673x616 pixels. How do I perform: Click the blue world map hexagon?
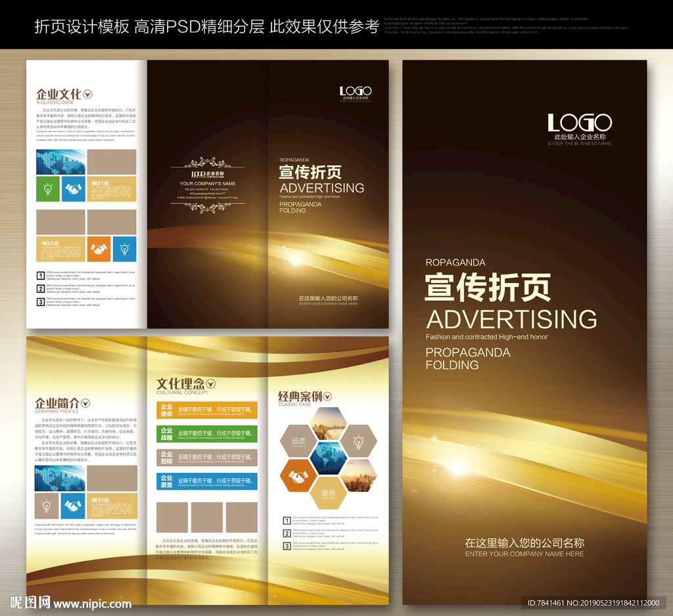click(329, 458)
